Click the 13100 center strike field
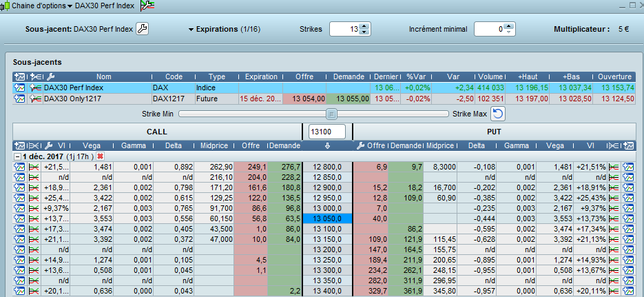Screen dimensions: 644x297 tap(327, 132)
